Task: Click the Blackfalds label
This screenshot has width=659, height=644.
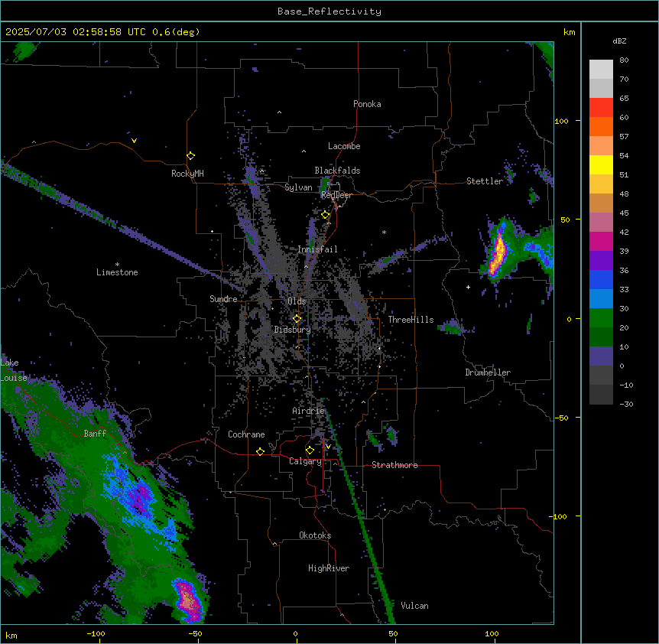Action: (337, 171)
